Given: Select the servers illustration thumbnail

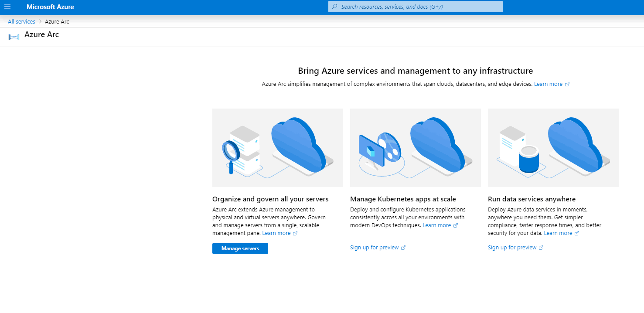Looking at the screenshot, I should click(277, 147).
